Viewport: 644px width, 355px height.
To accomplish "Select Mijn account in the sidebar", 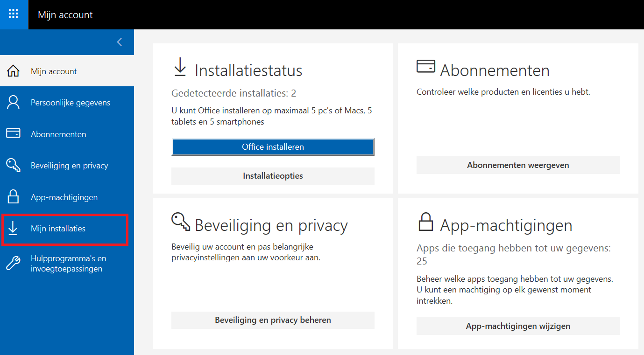I will point(54,71).
